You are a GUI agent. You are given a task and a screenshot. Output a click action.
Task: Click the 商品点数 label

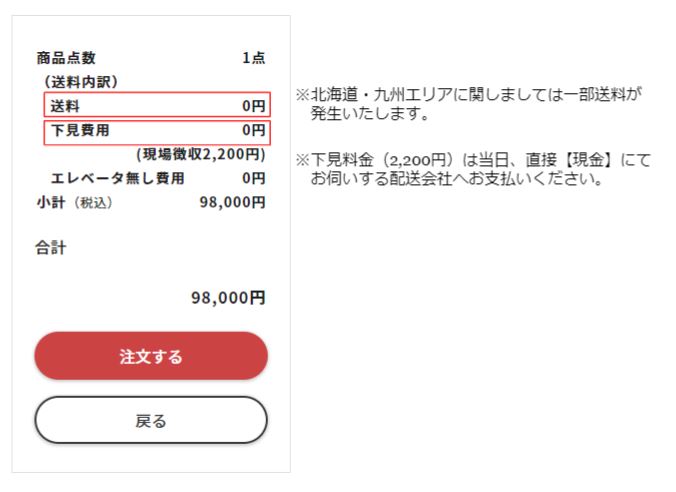tap(66, 58)
